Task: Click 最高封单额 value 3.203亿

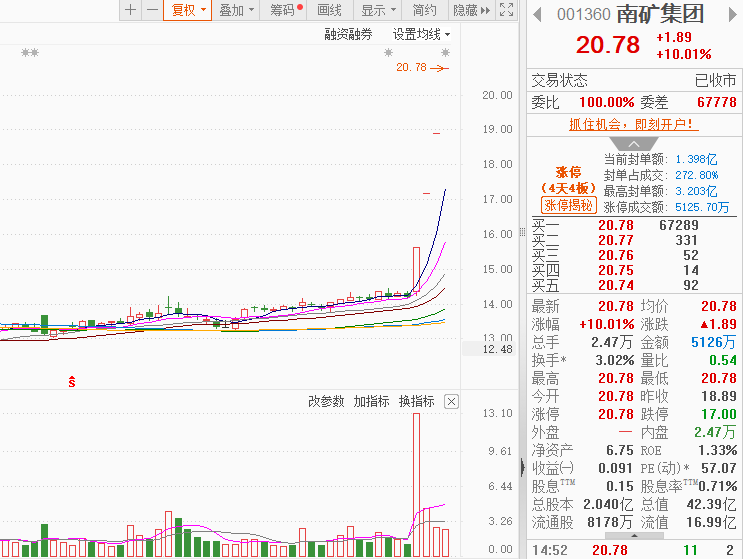Action: [696, 191]
